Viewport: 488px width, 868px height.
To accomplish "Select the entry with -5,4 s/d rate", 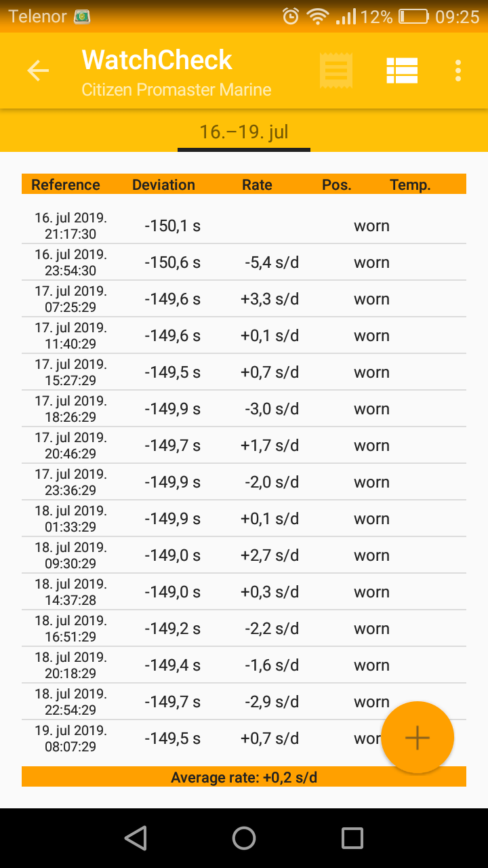I will click(244, 263).
